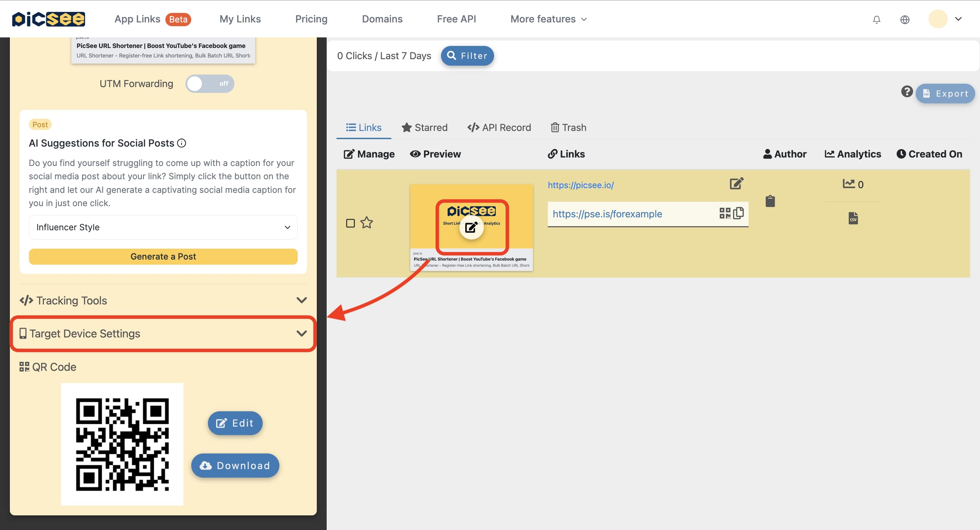Click the Links column header
This screenshot has height=530, width=980.
[x=566, y=154]
